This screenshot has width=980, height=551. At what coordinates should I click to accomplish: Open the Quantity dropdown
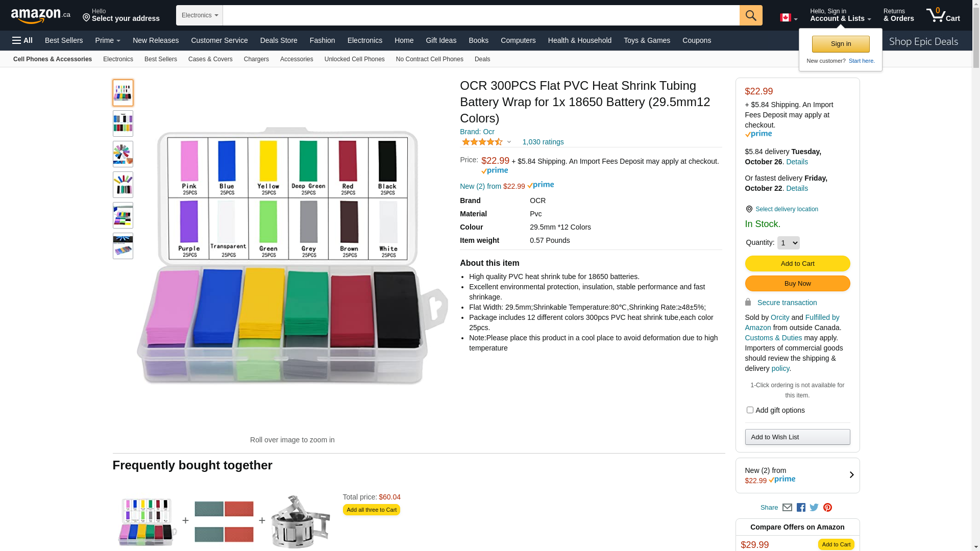coord(788,243)
